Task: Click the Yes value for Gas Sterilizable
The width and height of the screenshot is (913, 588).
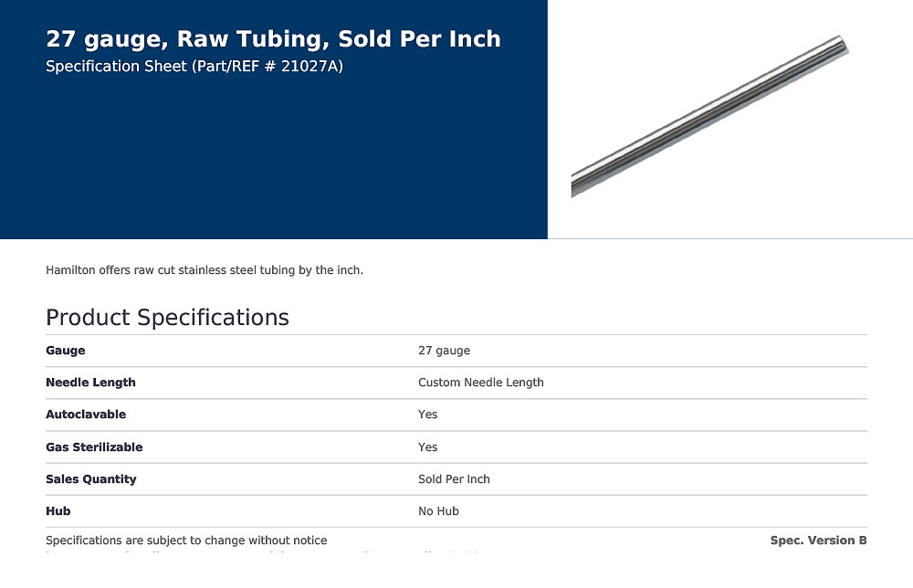Action: (427, 447)
